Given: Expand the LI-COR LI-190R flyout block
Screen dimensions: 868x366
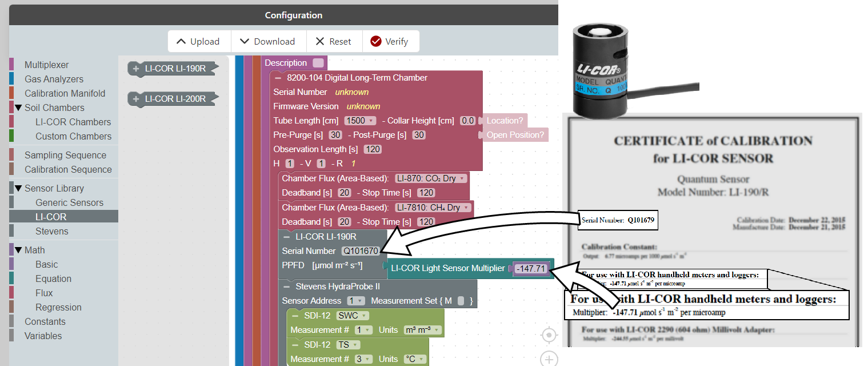Looking at the screenshot, I should [136, 69].
